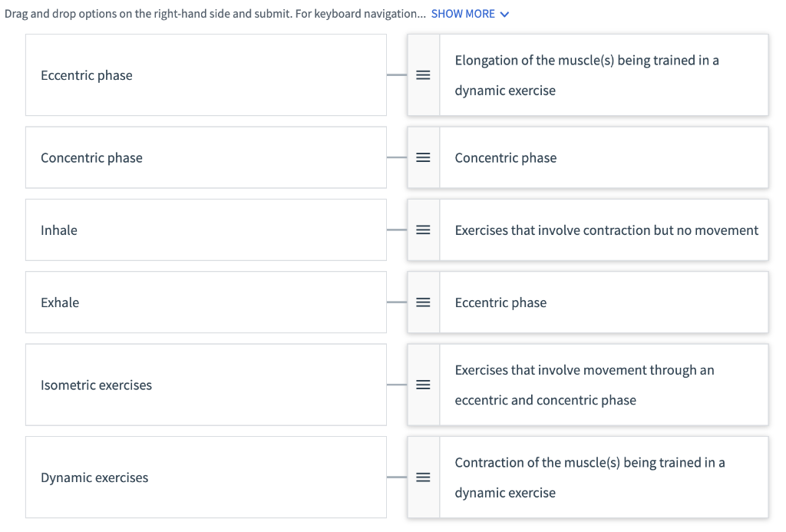Image resolution: width=786 pixels, height=532 pixels.
Task: Click the drag handle beside 'Elongation of the muscle(s)' answer
Action: [x=423, y=74]
